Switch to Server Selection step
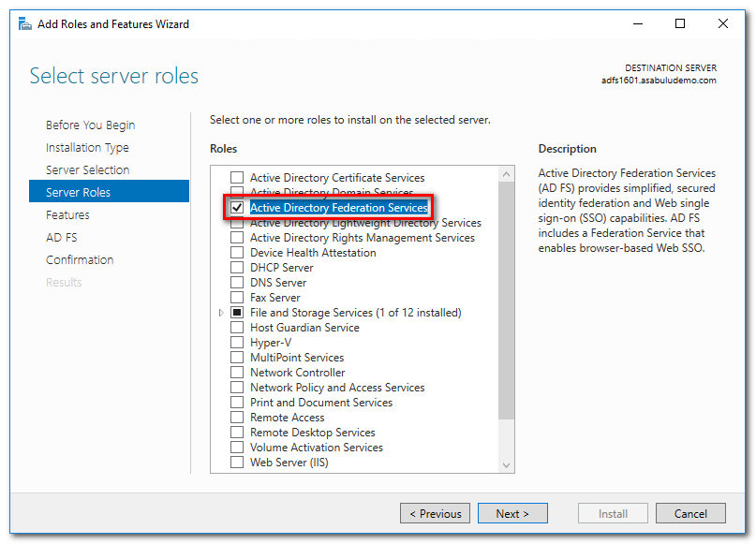Screen dimensions: 756x544 (88, 170)
